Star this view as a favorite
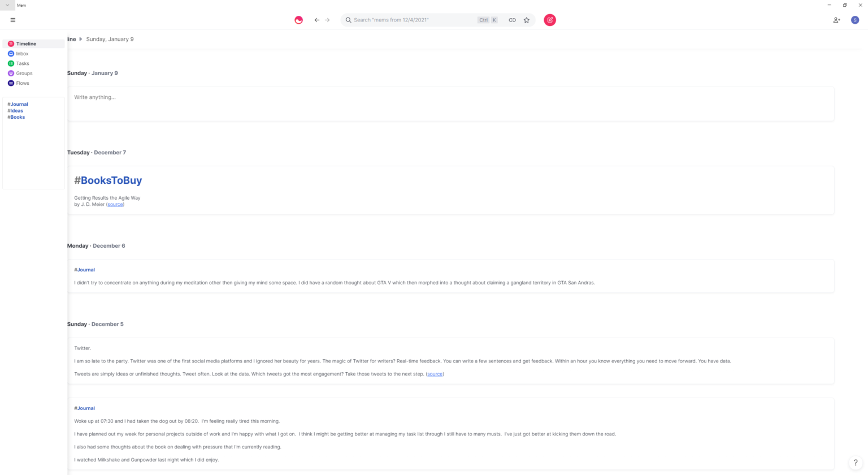868x475 pixels. click(x=527, y=20)
